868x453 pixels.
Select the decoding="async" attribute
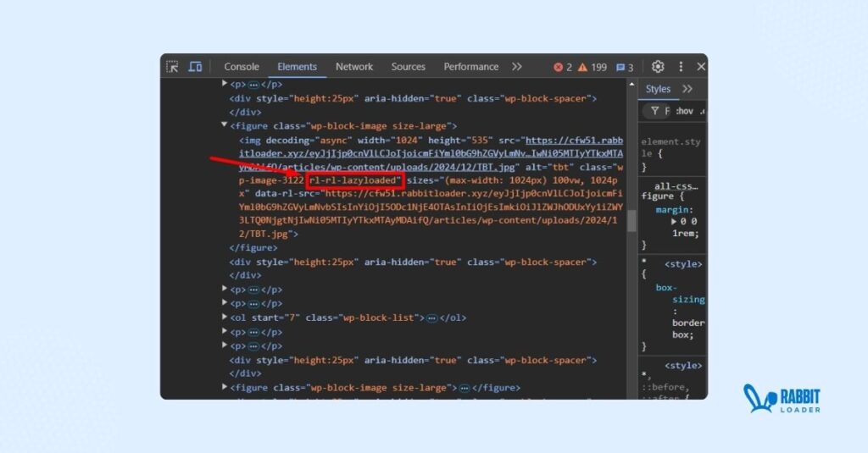pos(309,141)
